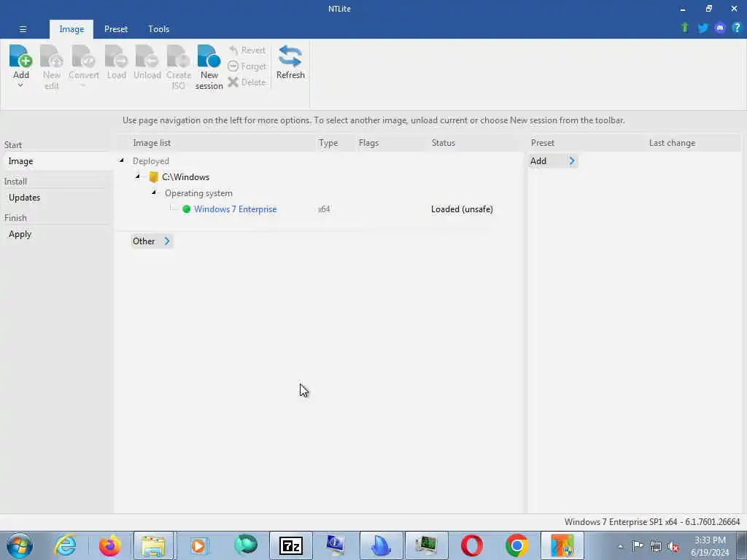Open 7-Zip from the taskbar

(290, 545)
